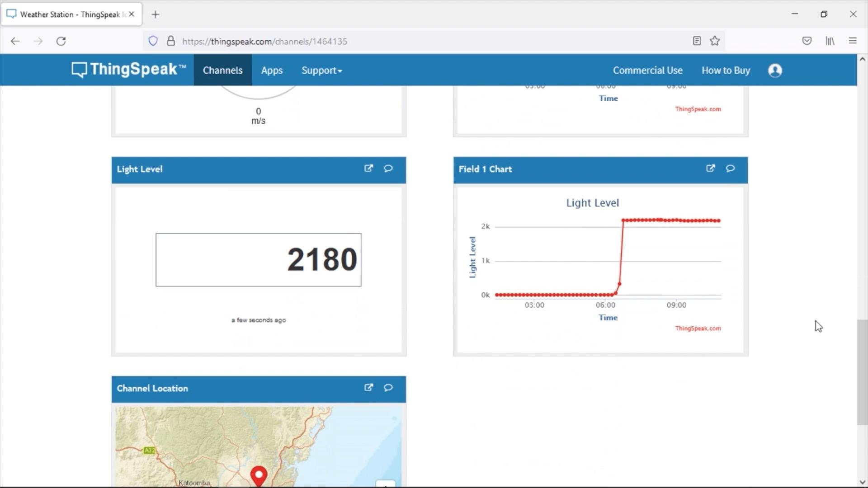Click the user profile icon

click(774, 70)
